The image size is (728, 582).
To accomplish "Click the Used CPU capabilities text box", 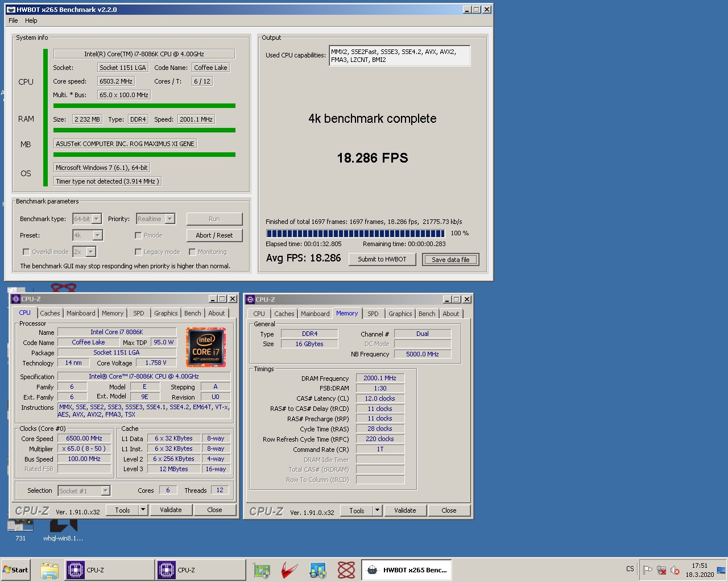I will (x=400, y=56).
